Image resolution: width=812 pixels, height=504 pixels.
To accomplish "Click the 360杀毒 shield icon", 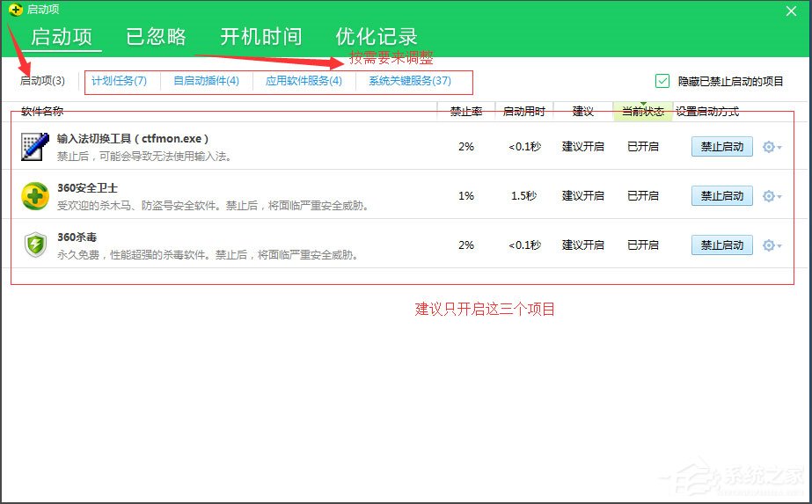I will pos(35,245).
